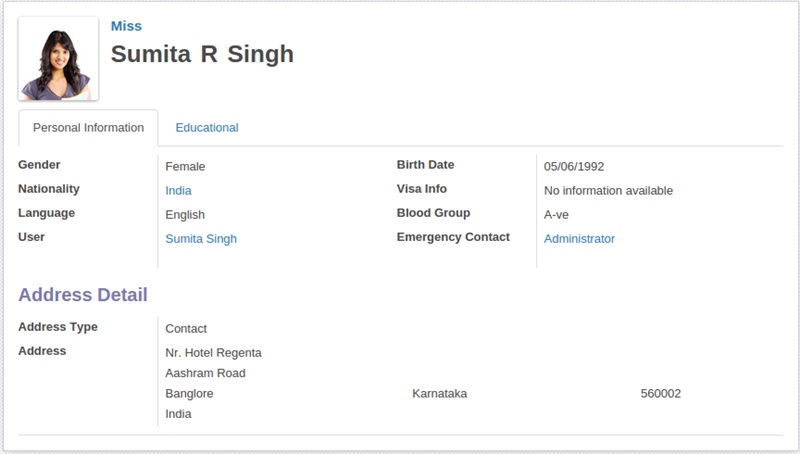Click the No information available visa text

(608, 191)
